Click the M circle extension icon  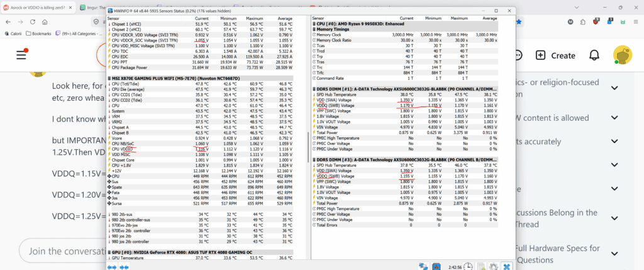click(x=570, y=22)
